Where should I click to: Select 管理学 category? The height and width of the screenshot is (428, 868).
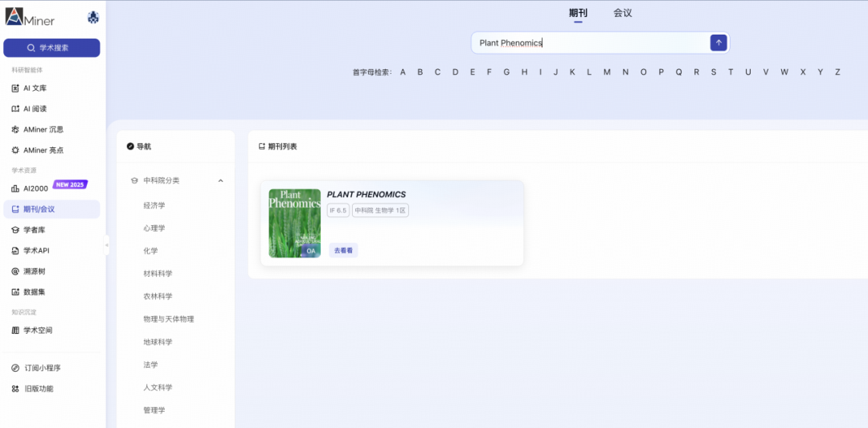point(154,409)
